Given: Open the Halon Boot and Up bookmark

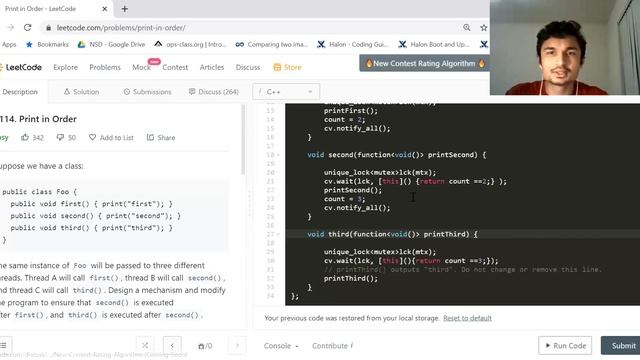Looking at the screenshot, I should click(x=434, y=44).
